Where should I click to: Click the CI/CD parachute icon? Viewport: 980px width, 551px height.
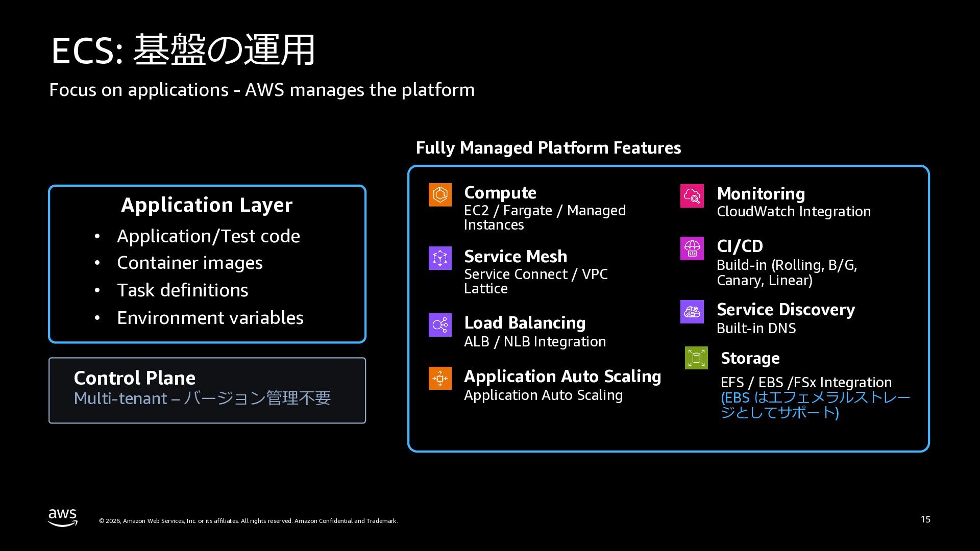(x=692, y=248)
